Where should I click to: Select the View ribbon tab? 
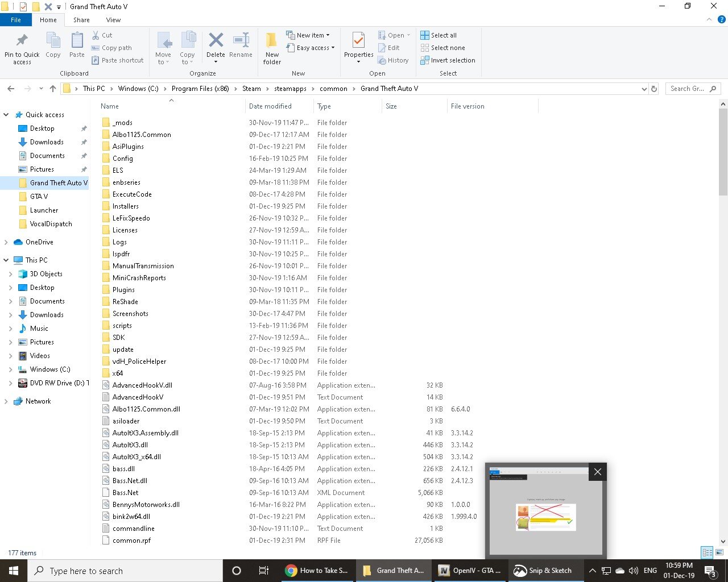[113, 20]
